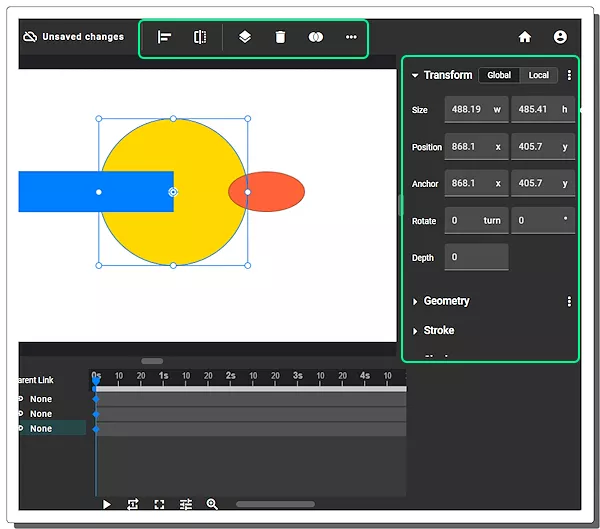Open the three-dot more options in toolbar

[351, 37]
